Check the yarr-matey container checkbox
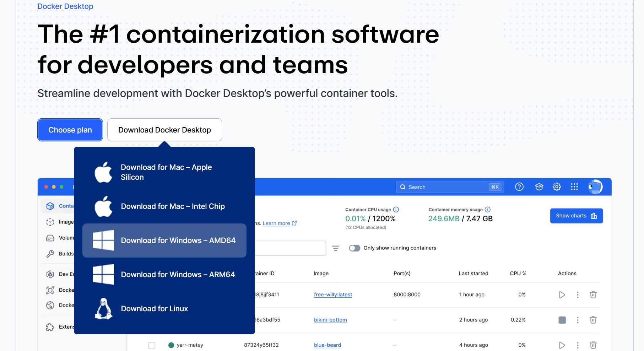 click(152, 345)
